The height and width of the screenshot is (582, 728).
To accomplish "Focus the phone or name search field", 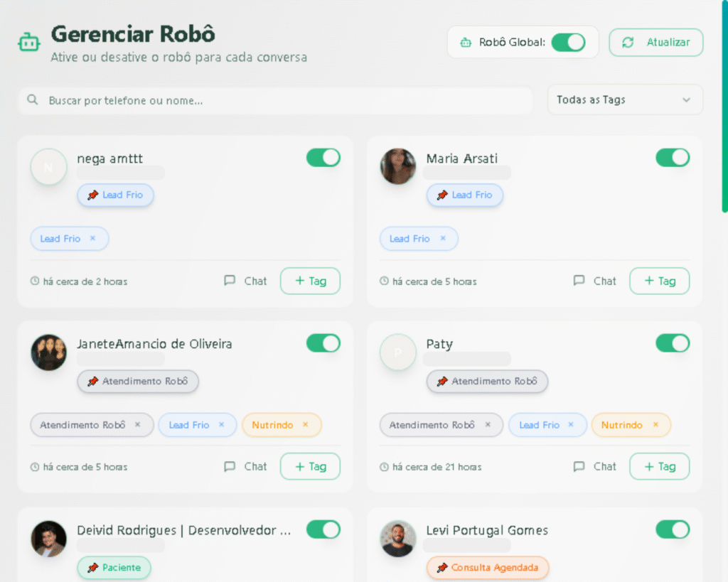I will click(284, 101).
